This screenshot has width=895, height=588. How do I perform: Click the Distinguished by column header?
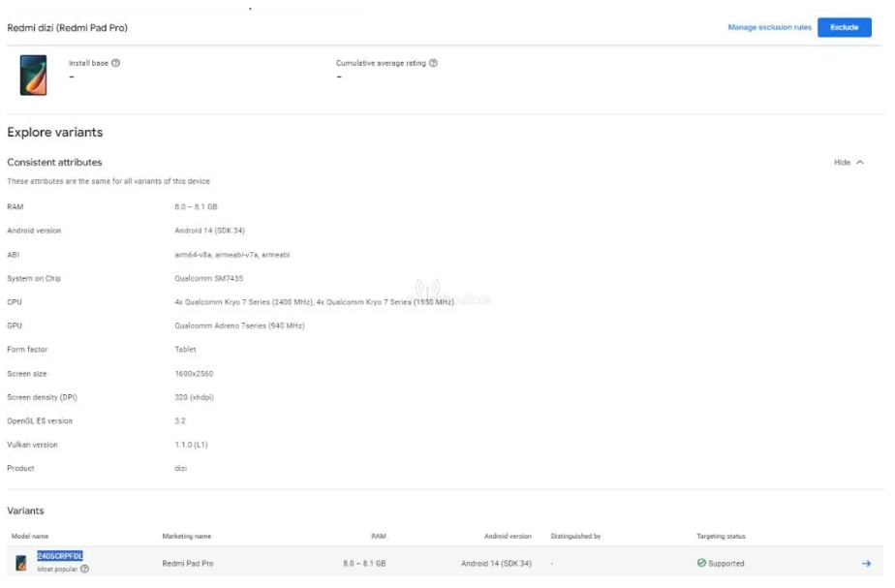pos(575,536)
